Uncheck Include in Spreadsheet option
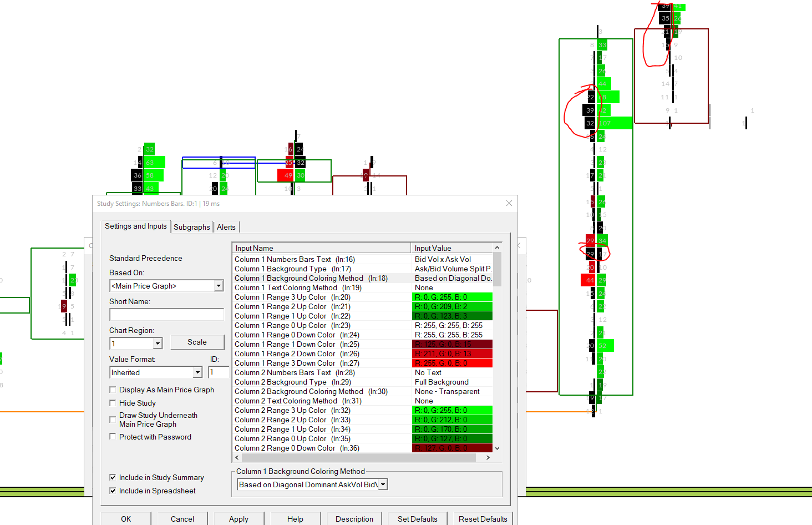 113,491
